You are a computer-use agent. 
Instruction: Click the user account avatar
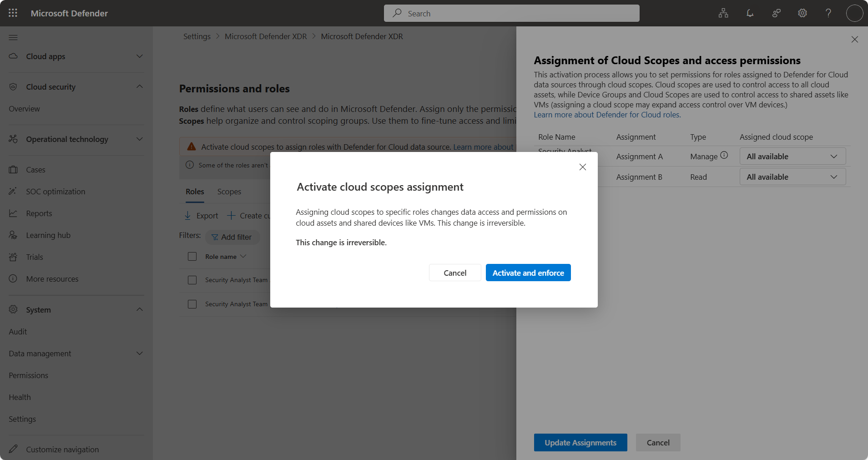coord(854,13)
